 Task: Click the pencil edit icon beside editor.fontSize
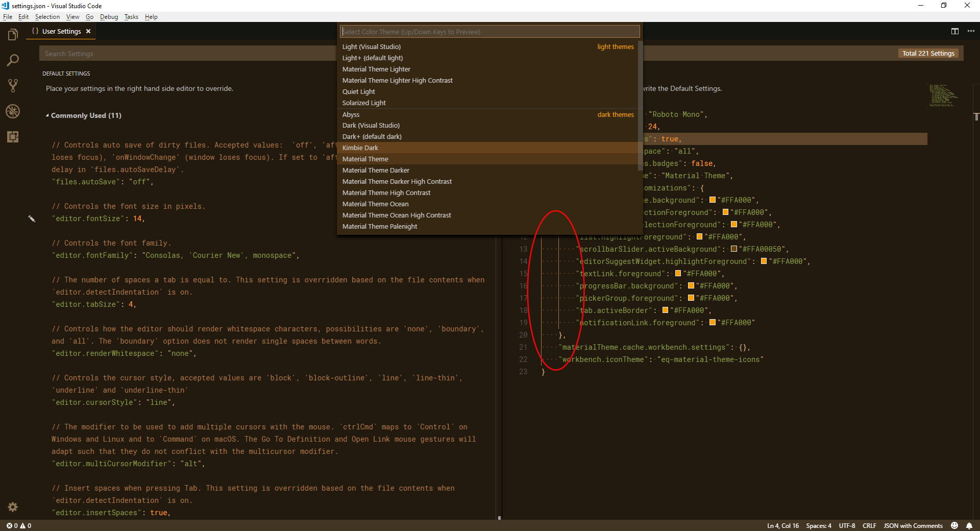(x=32, y=219)
